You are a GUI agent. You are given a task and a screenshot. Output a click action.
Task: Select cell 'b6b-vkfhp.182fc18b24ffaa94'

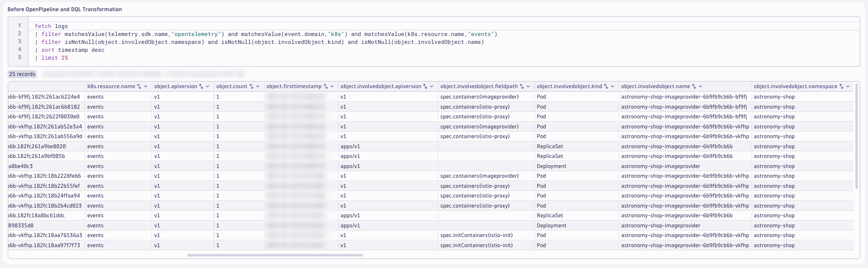(44, 196)
